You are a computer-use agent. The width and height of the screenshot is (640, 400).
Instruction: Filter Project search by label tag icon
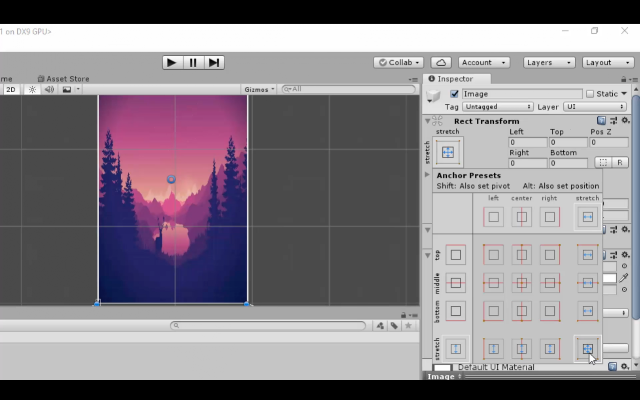pos(394,325)
